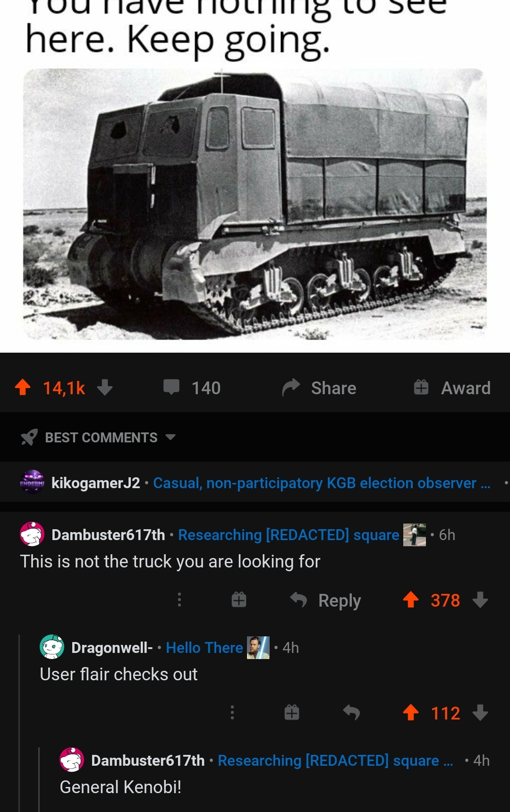Share this post
This screenshot has width=510, height=812.
click(x=319, y=388)
